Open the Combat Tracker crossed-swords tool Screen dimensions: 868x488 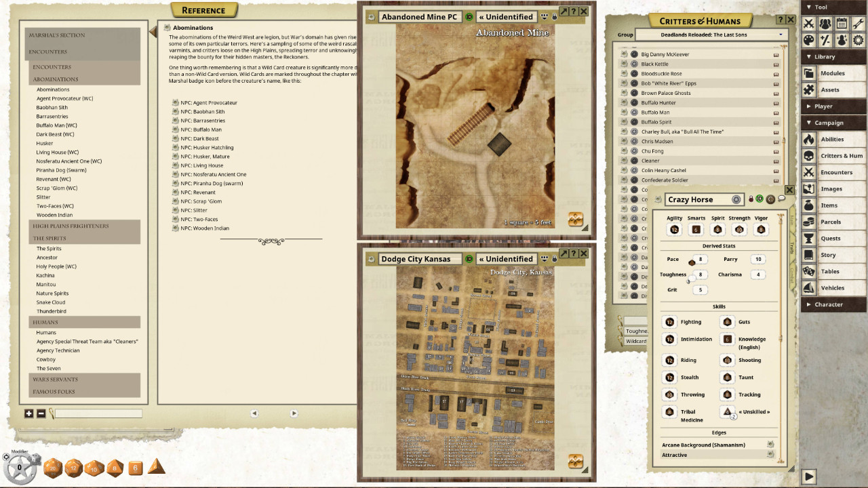point(809,23)
